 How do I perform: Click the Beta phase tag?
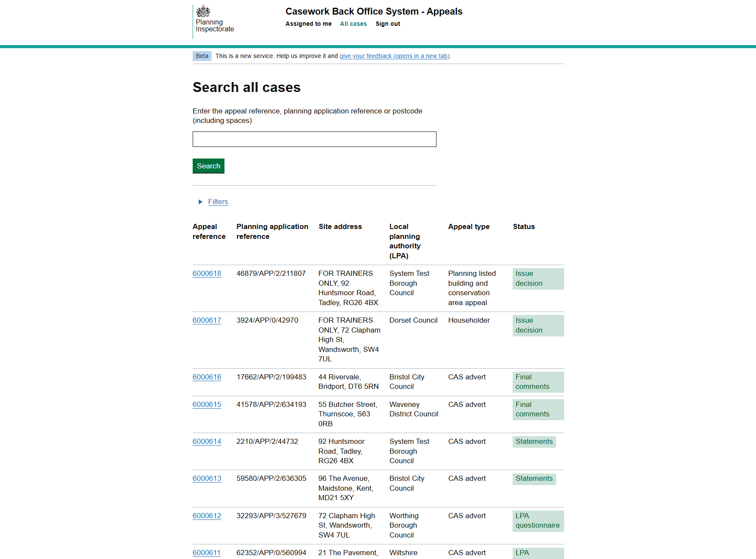click(x=202, y=56)
